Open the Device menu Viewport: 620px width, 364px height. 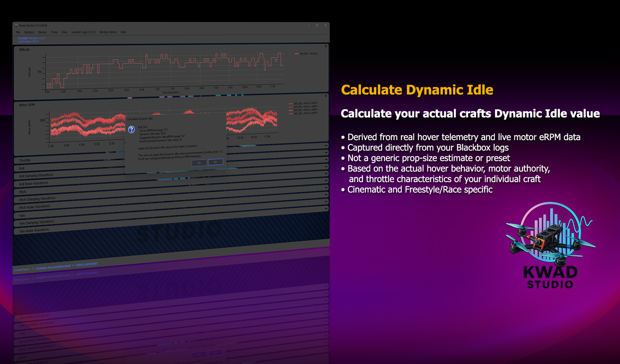[42, 32]
